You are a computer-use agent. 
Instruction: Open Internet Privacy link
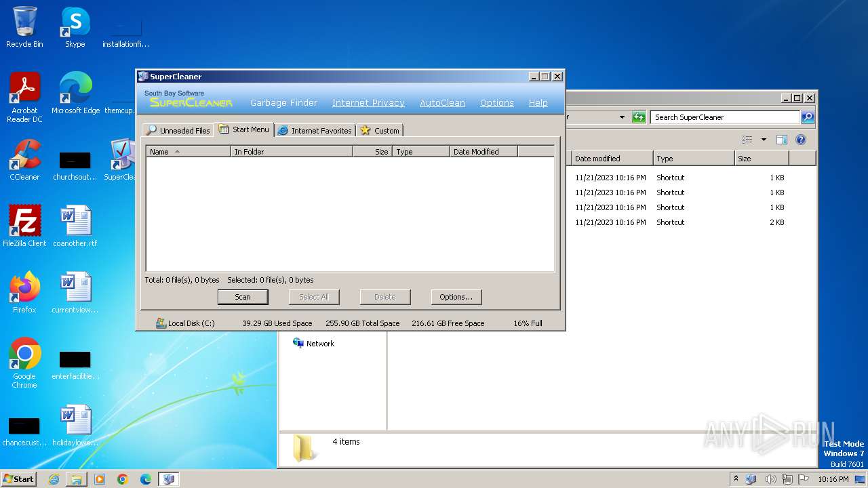[368, 103]
